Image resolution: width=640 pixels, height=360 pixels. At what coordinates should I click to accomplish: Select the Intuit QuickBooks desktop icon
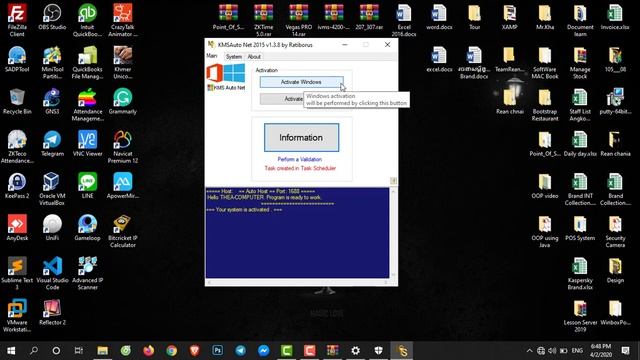[87, 20]
